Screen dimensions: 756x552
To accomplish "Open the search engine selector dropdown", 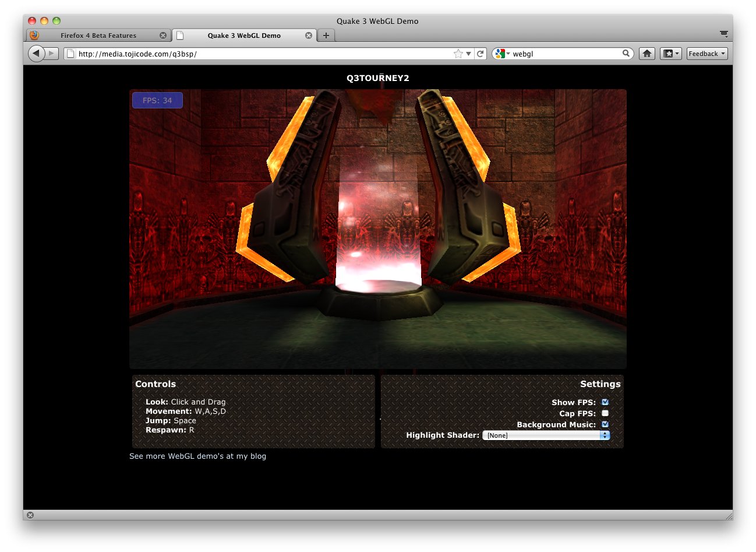I will tap(507, 53).
